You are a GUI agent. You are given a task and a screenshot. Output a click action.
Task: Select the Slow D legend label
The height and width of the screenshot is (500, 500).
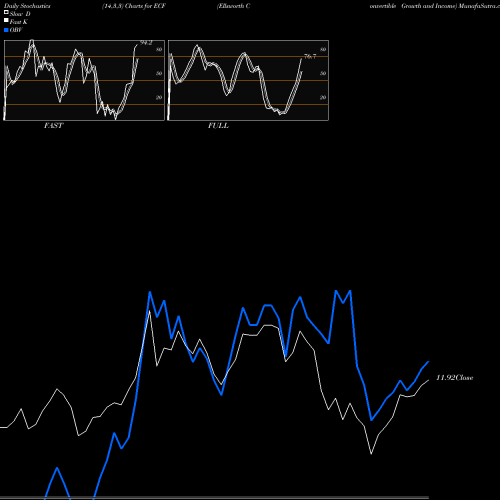point(20,14)
